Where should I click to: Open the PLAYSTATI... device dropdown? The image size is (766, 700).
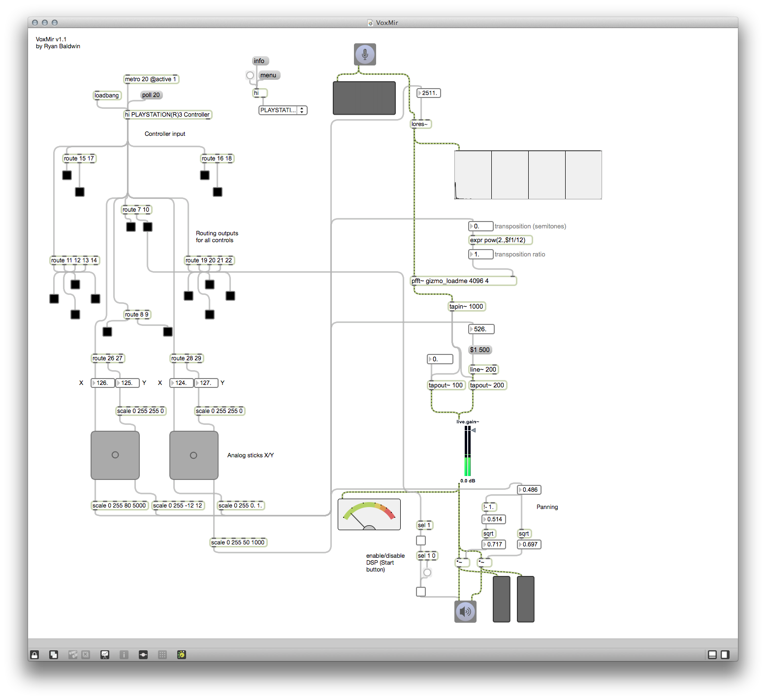(x=283, y=110)
